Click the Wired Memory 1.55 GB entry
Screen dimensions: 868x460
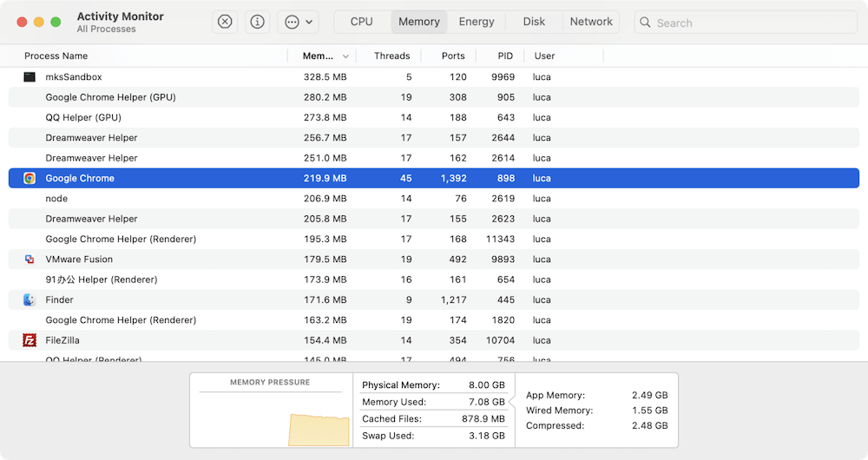[x=597, y=411]
